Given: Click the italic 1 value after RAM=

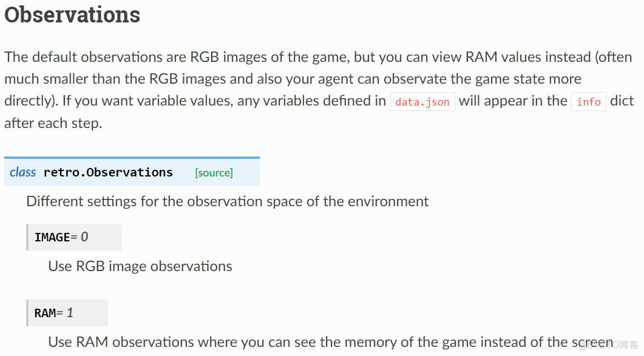Looking at the screenshot, I should (x=70, y=313).
